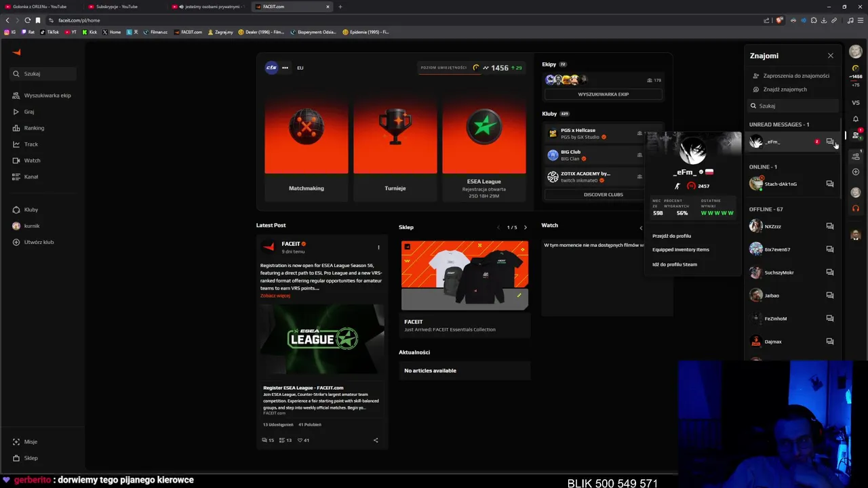The width and height of the screenshot is (868, 488).
Task: Open Misje in the sidebar
Action: 25,442
